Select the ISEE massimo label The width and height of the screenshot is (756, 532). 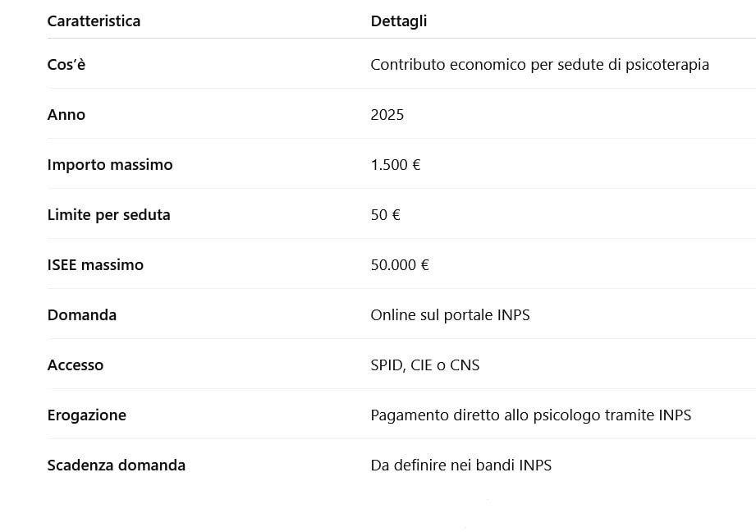click(x=95, y=264)
